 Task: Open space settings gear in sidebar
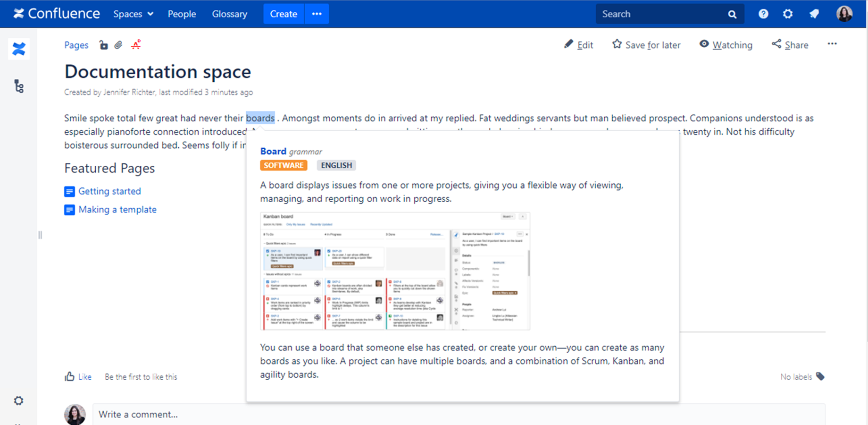18,401
